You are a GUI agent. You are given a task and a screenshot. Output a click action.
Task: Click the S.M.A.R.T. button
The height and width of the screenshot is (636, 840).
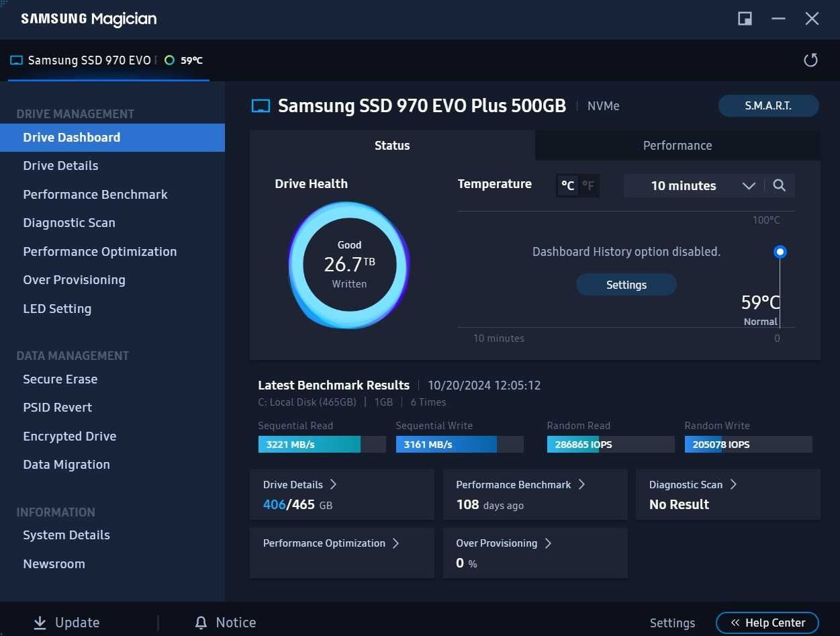coord(768,106)
